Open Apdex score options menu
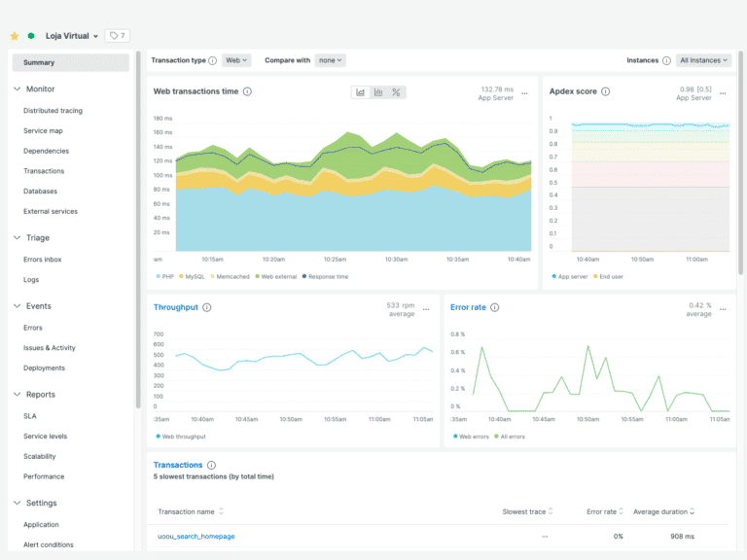The width and height of the screenshot is (747, 560). 723,93
